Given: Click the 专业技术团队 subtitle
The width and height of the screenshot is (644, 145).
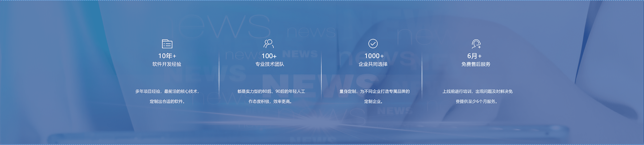Looking at the screenshot, I should [x=270, y=64].
